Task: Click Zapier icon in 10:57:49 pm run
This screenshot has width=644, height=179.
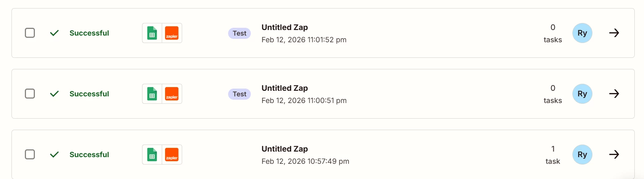Action: [172, 155]
